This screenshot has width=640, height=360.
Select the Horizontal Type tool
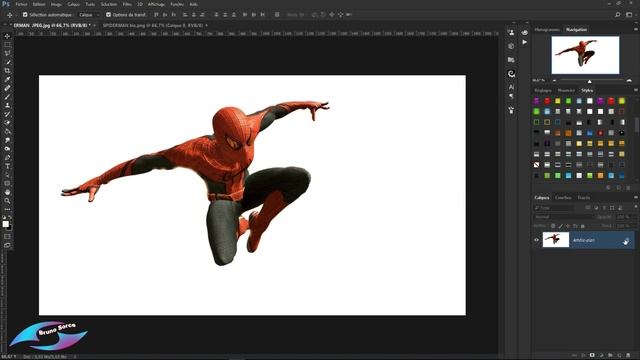[x=7, y=166]
